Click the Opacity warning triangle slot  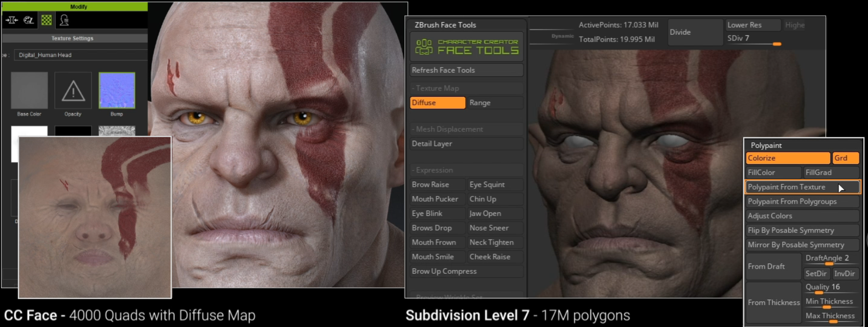pyautogui.click(x=73, y=91)
